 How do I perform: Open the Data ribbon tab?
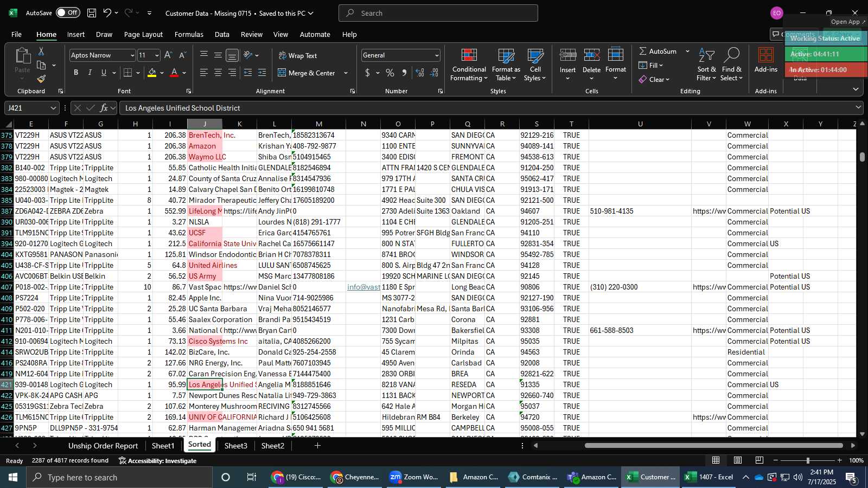[222, 34]
